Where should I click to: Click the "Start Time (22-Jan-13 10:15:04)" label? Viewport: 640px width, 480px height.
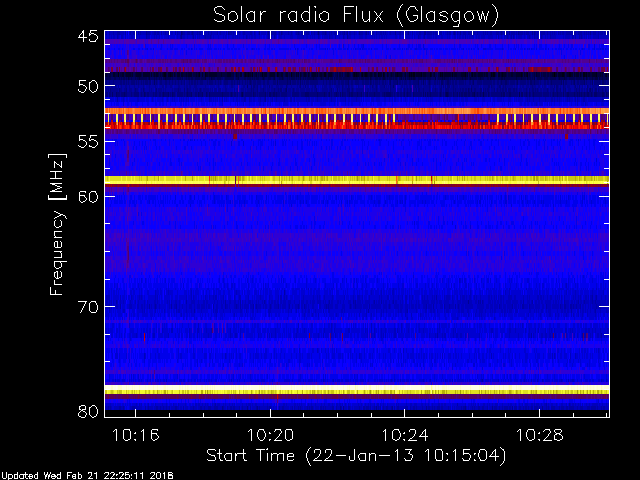click(356, 456)
